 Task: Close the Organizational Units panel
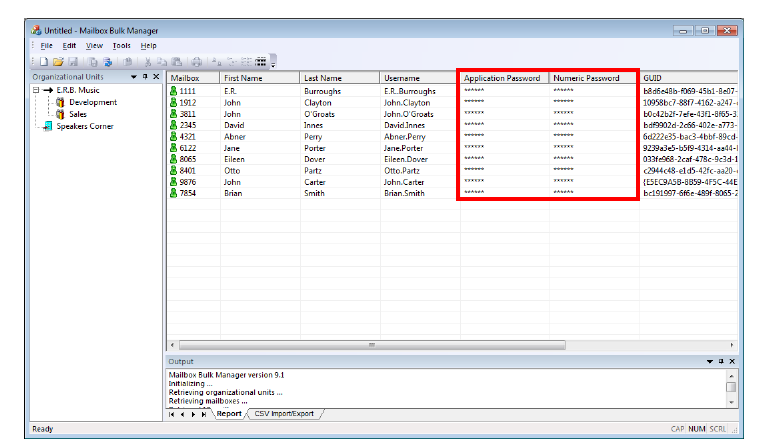coord(156,77)
